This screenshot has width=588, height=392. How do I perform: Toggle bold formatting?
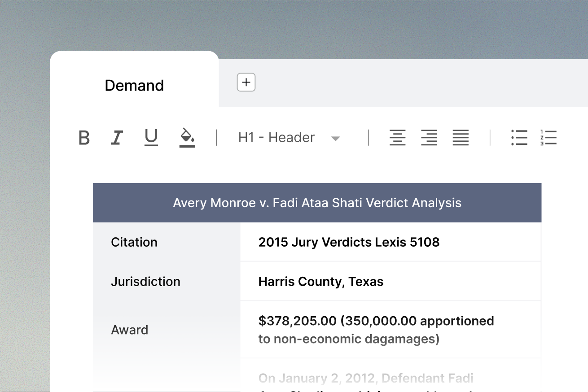pyautogui.click(x=84, y=138)
